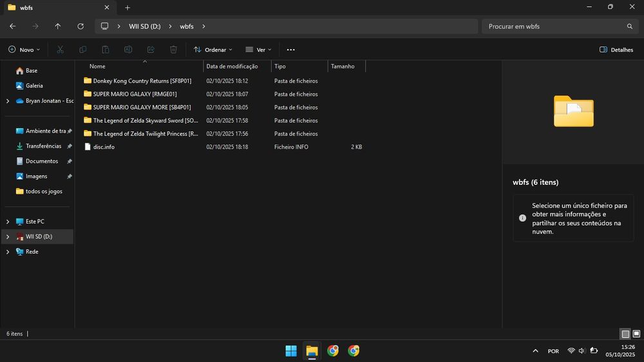
Task: Toggle the Detalhes pane button
Action: 616,50
